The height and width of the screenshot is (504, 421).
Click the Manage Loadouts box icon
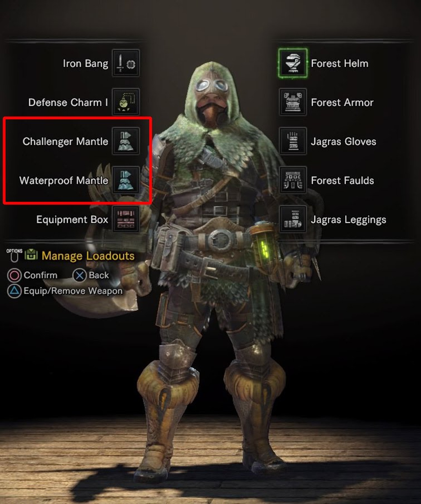pos(31,255)
